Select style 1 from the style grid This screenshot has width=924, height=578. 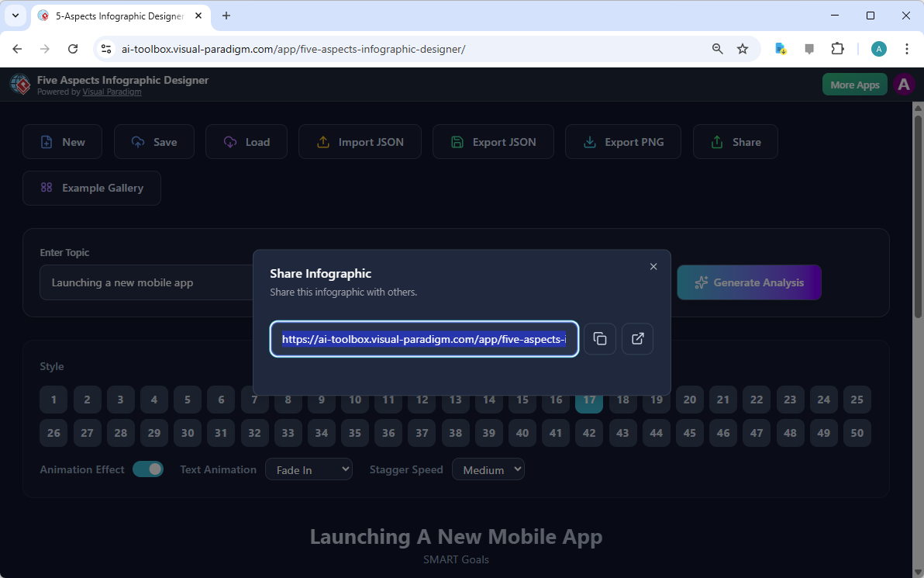coord(53,399)
